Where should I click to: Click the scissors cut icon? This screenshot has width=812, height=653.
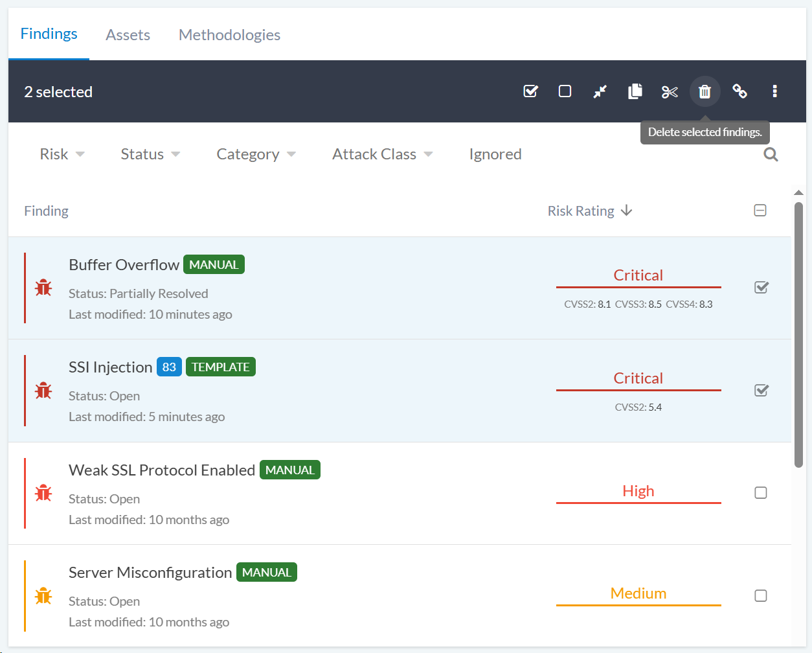670,91
